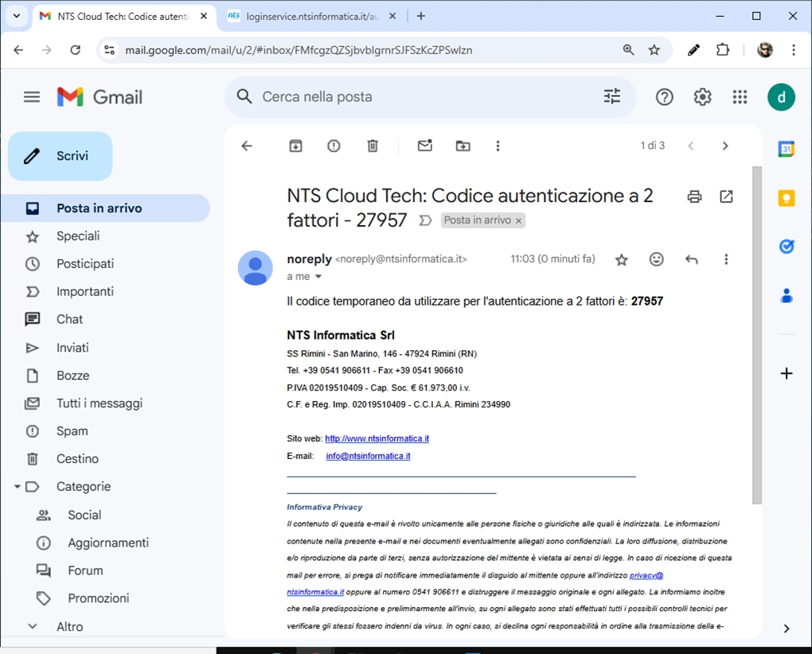Image resolution: width=812 pixels, height=654 pixels.
Task: Click the sender profile avatar
Action: coord(256,268)
